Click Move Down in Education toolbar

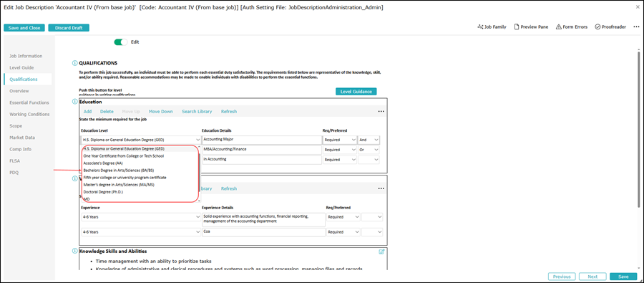click(160, 112)
